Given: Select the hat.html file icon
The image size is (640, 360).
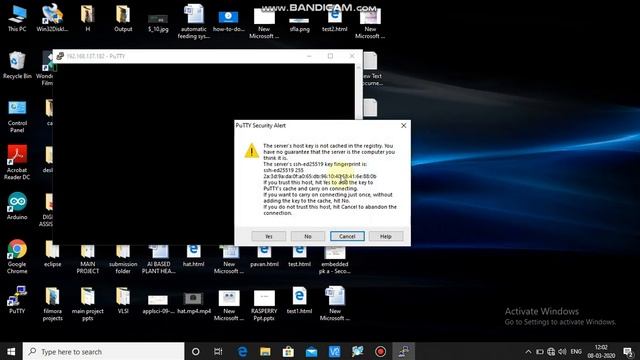Looking at the screenshot, I should [x=193, y=256].
